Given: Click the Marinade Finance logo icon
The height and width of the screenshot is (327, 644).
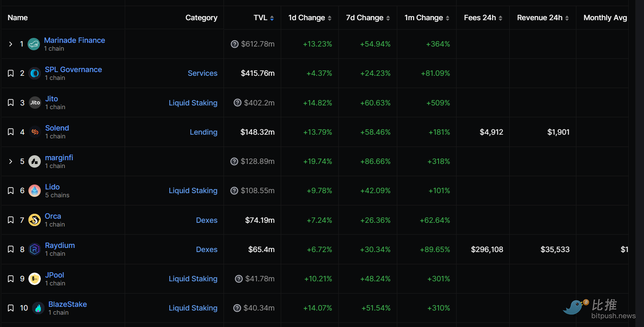Looking at the screenshot, I should (34, 44).
